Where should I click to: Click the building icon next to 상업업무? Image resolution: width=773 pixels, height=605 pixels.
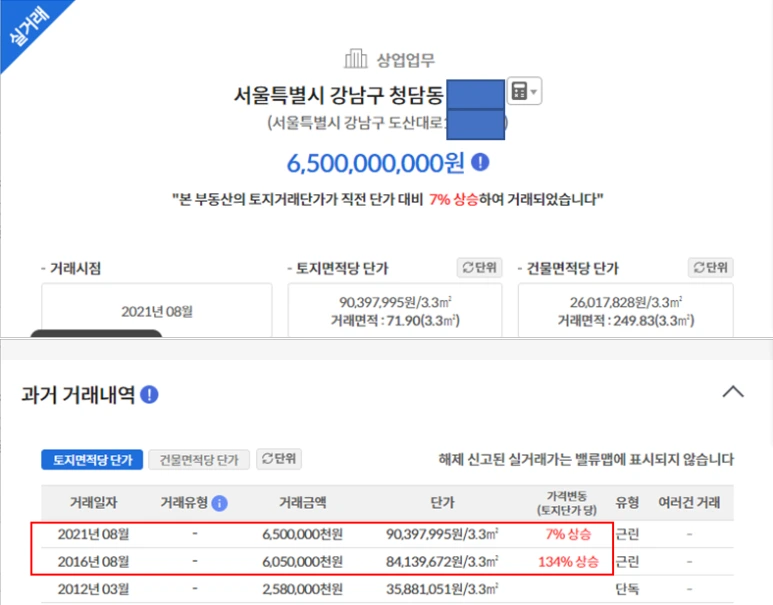point(355,59)
